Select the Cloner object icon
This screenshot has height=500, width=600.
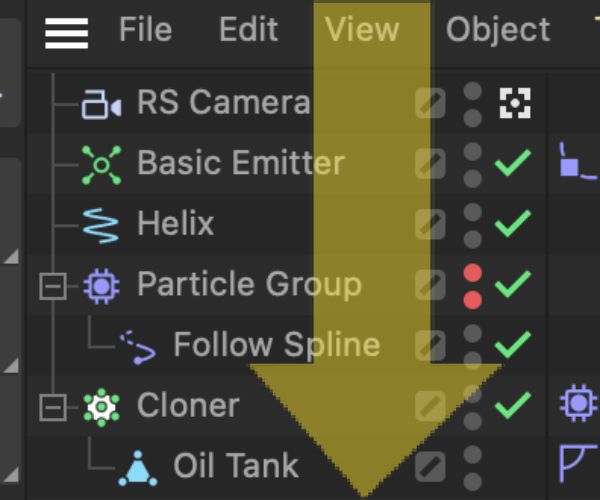coord(101,407)
